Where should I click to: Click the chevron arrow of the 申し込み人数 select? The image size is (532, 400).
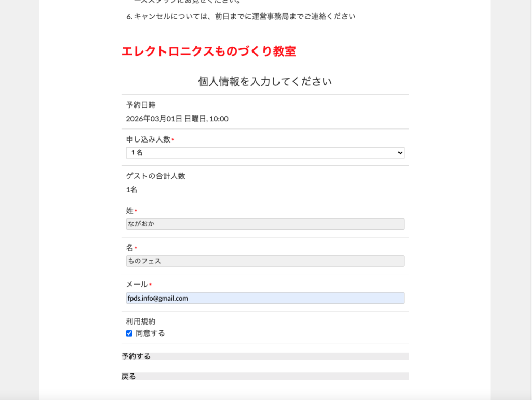click(400, 153)
